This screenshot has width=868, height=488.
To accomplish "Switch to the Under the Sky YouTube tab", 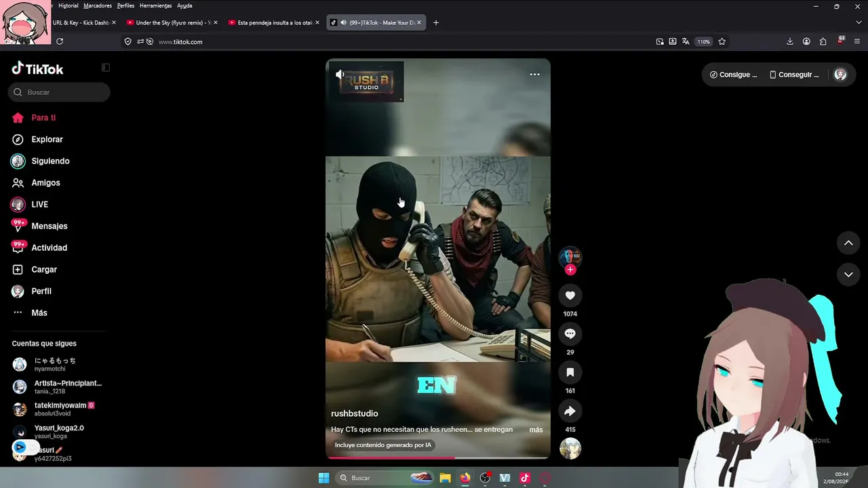I will (x=172, y=22).
